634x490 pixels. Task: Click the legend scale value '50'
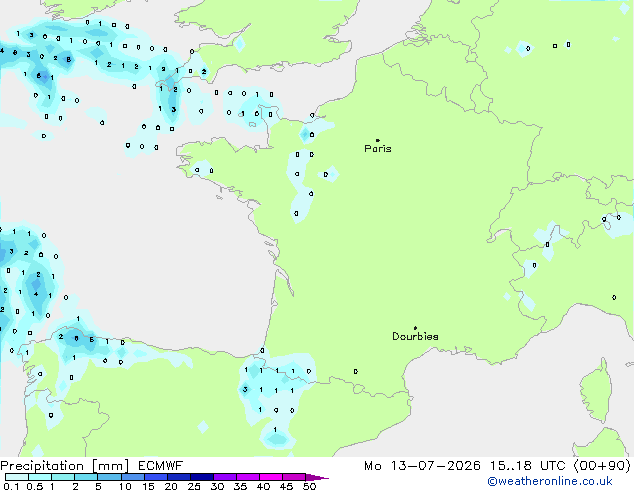point(309,486)
